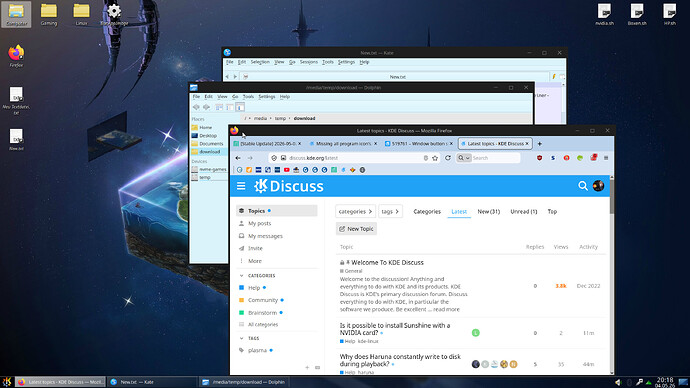This screenshot has height=388, width=690.
Task: Open the Tools menu in Dolphin
Action: pos(248,97)
